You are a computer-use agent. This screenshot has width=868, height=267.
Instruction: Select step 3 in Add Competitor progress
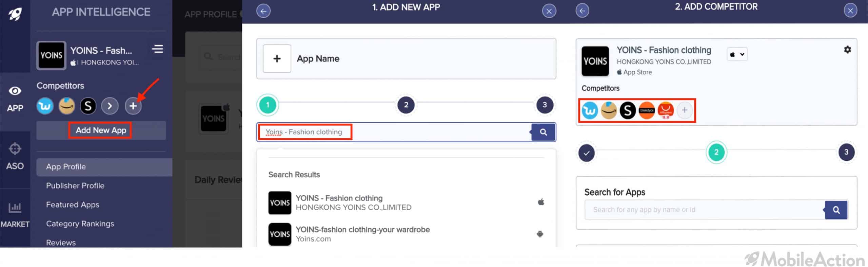tap(846, 153)
